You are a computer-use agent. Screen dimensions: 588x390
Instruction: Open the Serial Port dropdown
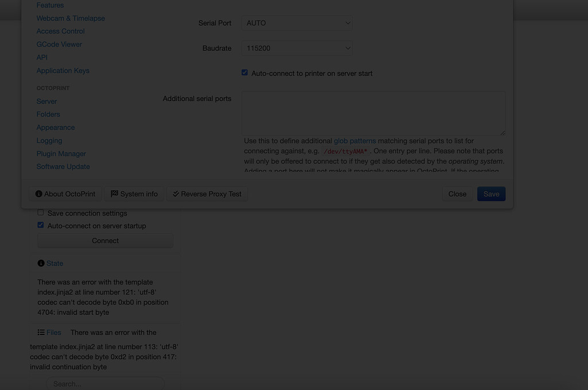(296, 23)
